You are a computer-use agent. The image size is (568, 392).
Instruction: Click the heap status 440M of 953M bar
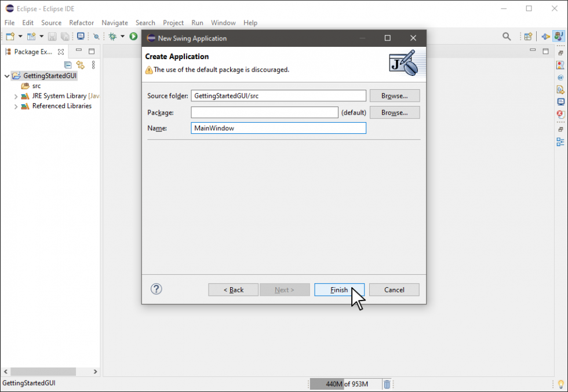[345, 384]
